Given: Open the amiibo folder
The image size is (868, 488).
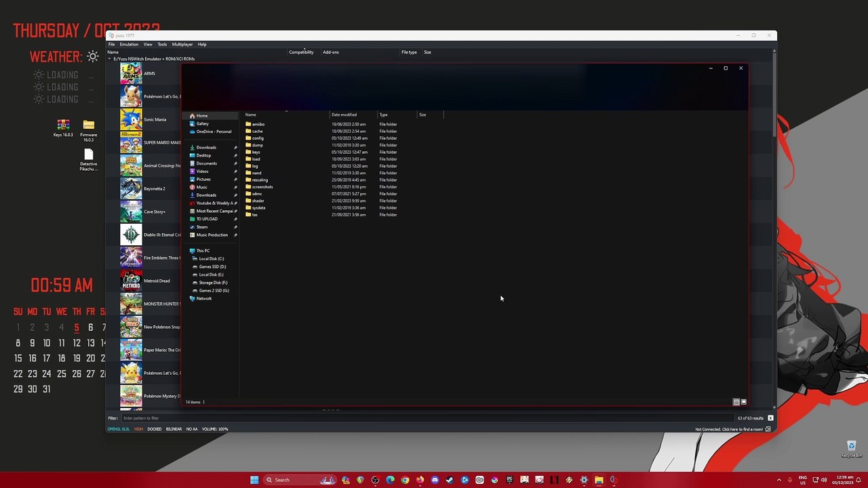Looking at the screenshot, I should 258,124.
